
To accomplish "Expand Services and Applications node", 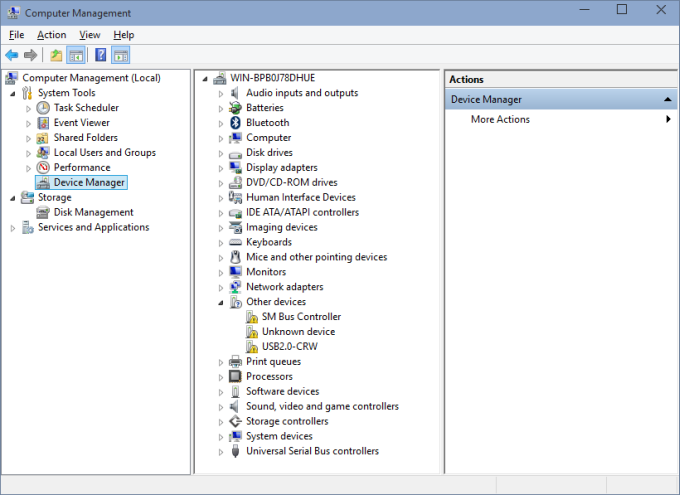I will coord(13,228).
